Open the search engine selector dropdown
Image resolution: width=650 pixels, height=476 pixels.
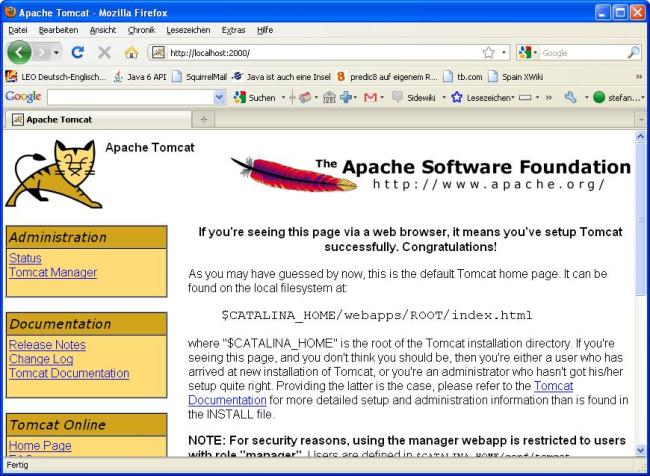click(527, 53)
